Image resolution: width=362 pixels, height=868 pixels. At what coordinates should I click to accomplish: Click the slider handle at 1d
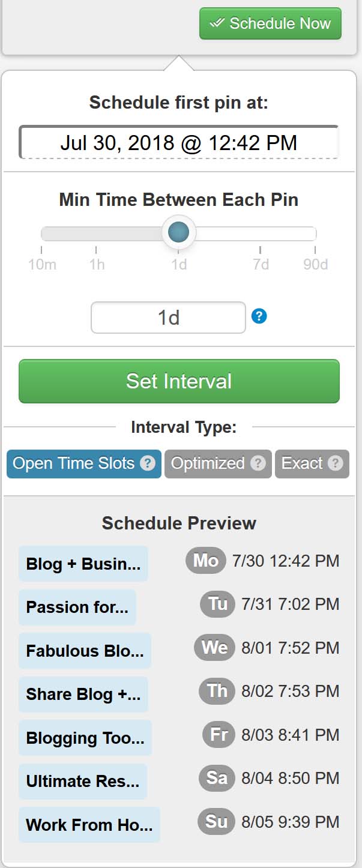click(179, 232)
